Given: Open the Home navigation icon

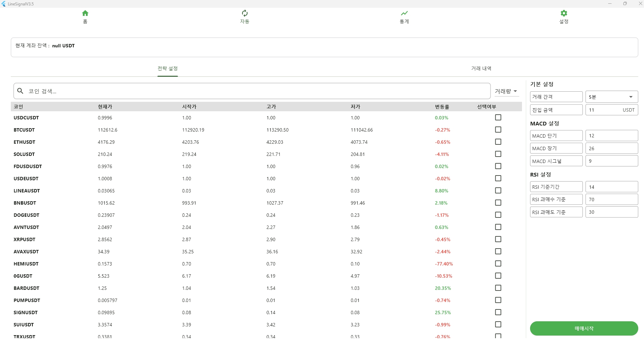Looking at the screenshot, I should pyautogui.click(x=85, y=14).
